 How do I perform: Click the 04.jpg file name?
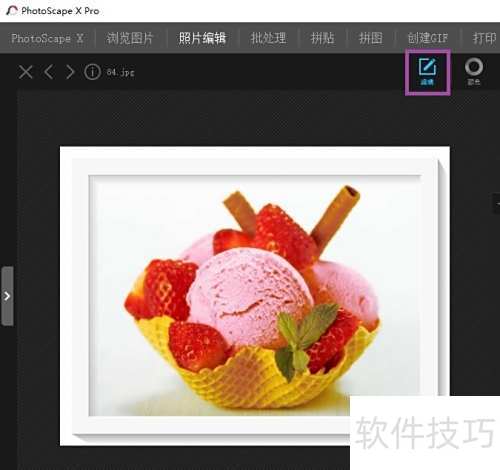pos(120,72)
